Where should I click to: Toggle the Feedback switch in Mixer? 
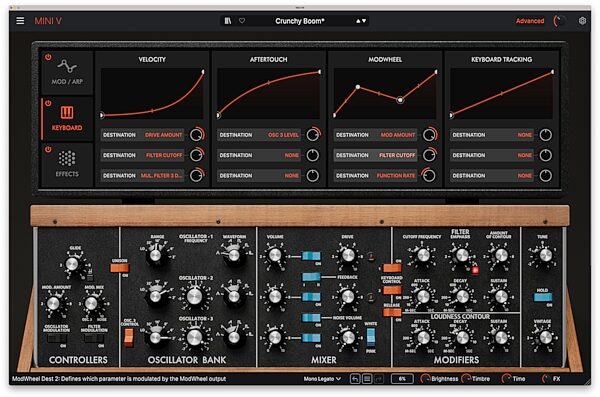[x=311, y=276]
